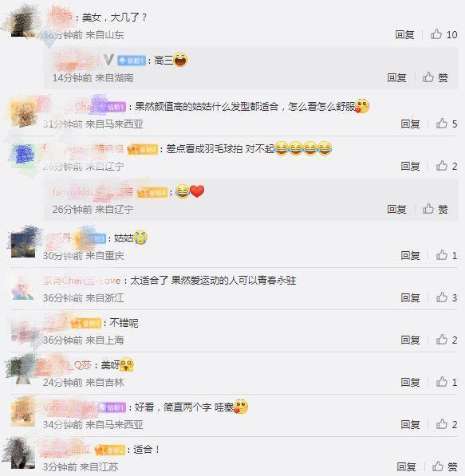Viewport: 465px width, 476px height.
Task: Click the purple fan badge on the 怎么看怎么舒服 comment
Action: tap(115, 107)
